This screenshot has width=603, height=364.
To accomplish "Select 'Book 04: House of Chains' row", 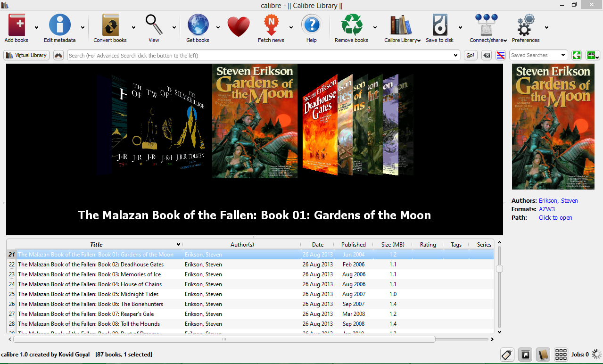I will coord(255,284).
